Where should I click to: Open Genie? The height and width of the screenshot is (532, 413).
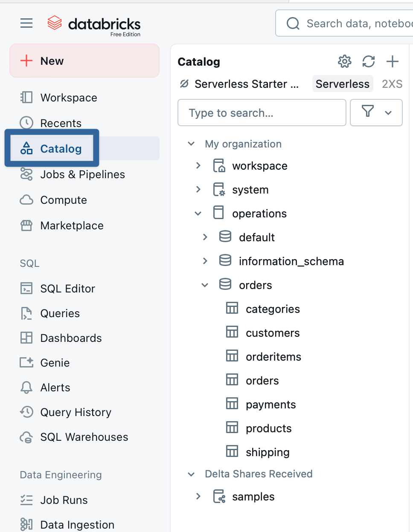tap(55, 363)
